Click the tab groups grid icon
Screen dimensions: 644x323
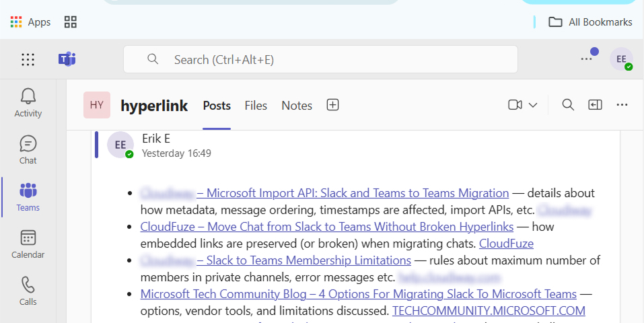coord(71,22)
